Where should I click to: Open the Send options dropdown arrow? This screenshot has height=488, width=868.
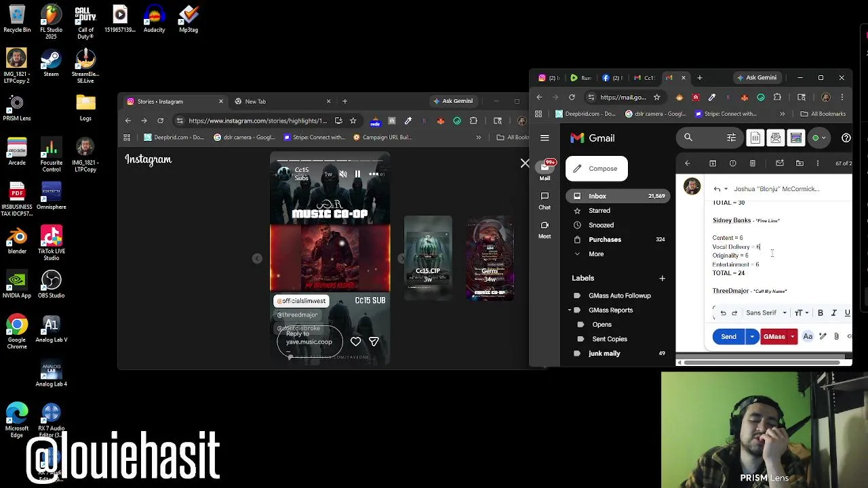click(752, 337)
